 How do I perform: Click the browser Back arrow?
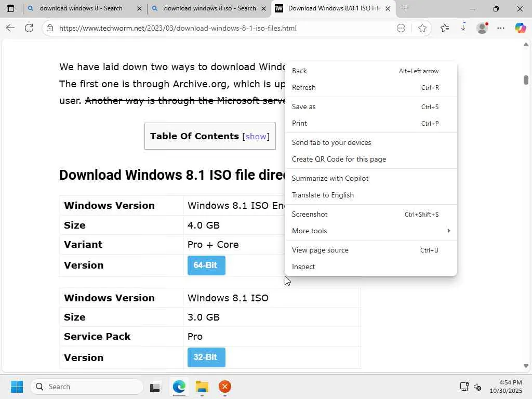[10, 28]
